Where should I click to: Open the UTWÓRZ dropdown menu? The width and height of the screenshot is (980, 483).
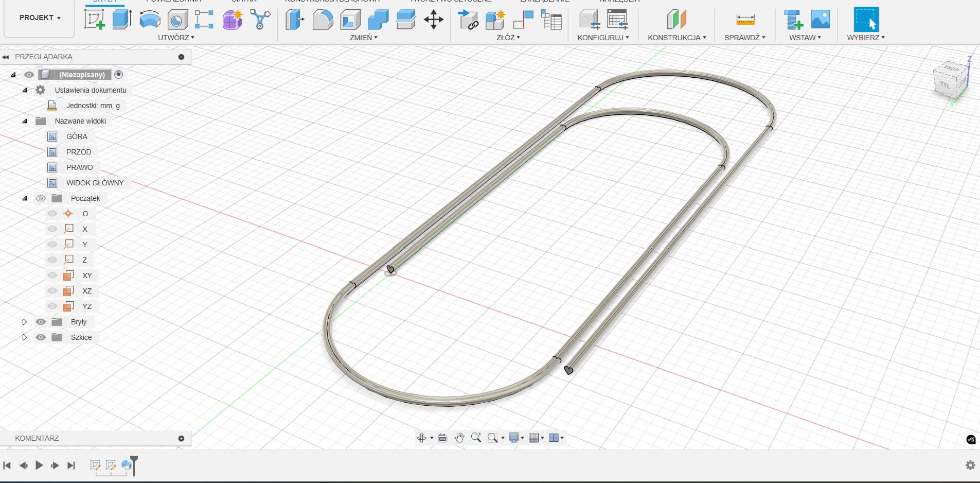click(x=176, y=38)
